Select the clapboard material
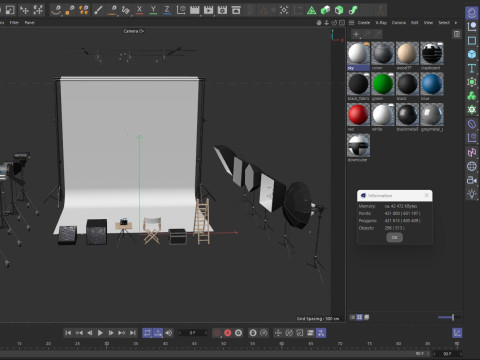Image resolution: width=480 pixels, height=360 pixels. pos(432,56)
